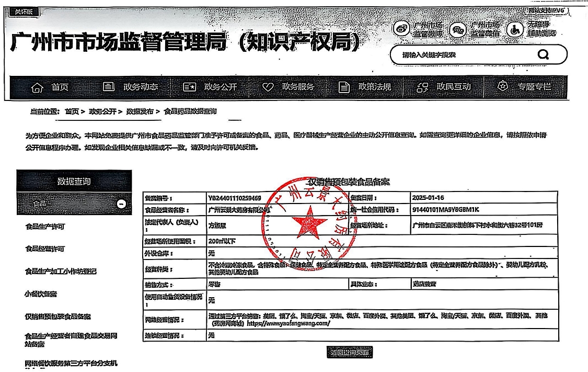Click the 统一社会信用代码 label cell
This screenshot has width=588, height=372.
(x=379, y=210)
